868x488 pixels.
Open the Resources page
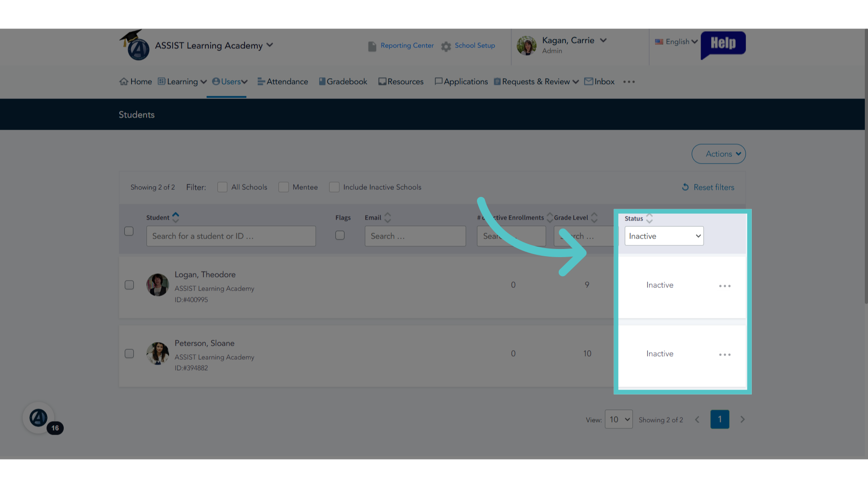pos(401,82)
